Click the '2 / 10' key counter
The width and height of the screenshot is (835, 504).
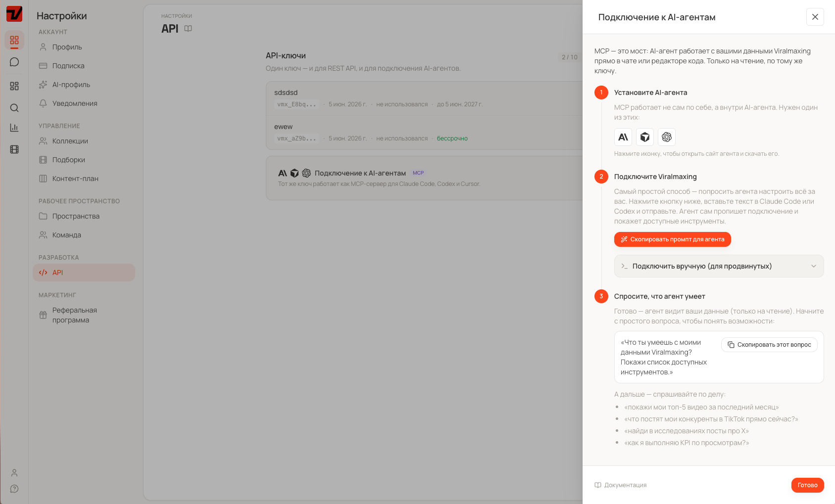tap(570, 57)
